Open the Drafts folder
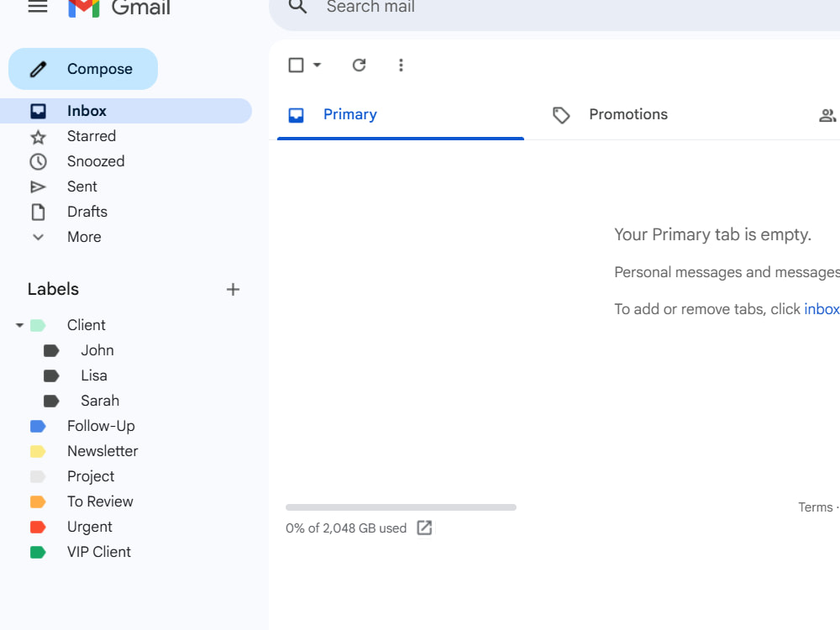Screen dimensions: 840x630 point(126,212)
